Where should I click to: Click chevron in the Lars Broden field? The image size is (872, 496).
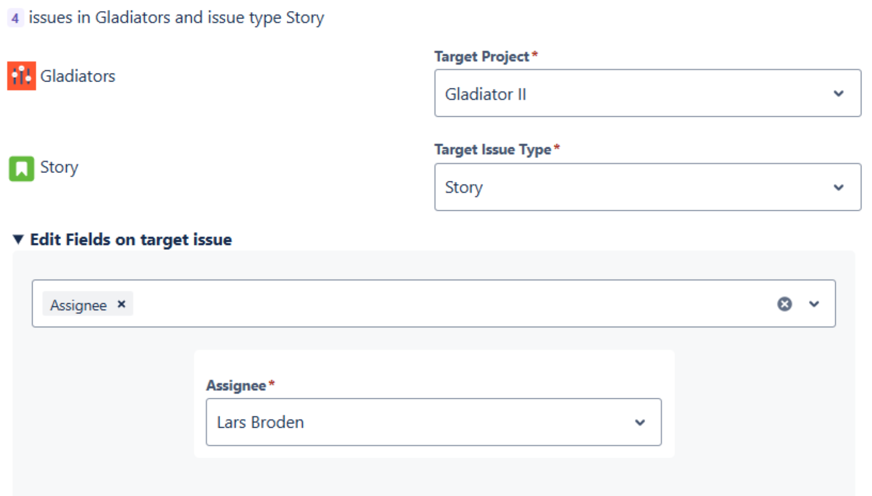640,422
